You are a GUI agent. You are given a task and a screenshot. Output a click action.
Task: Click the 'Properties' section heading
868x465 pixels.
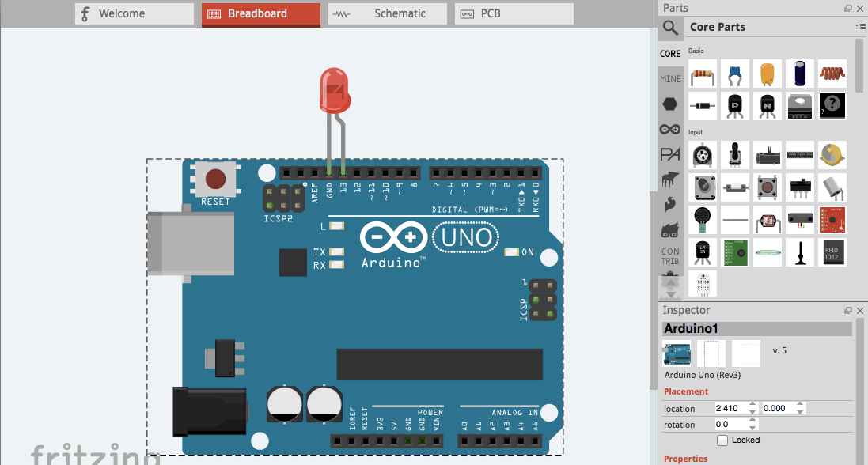point(685,459)
